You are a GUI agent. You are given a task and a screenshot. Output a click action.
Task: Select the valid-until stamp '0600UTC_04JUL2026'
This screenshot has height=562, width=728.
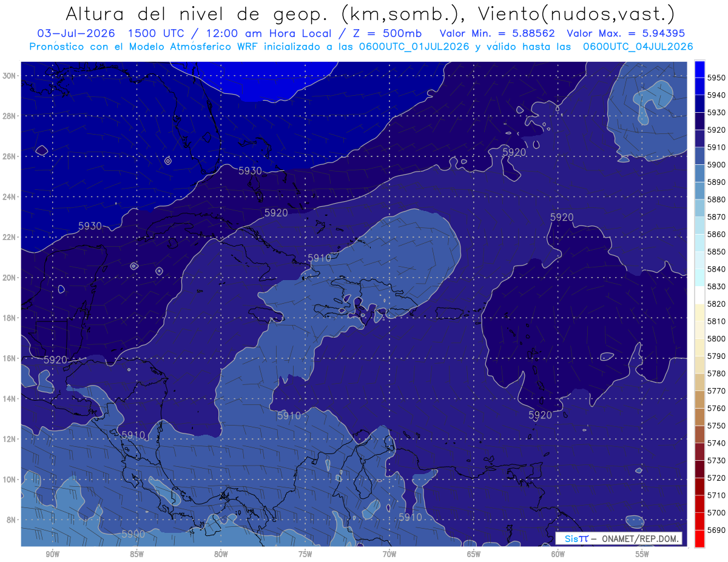(638, 46)
